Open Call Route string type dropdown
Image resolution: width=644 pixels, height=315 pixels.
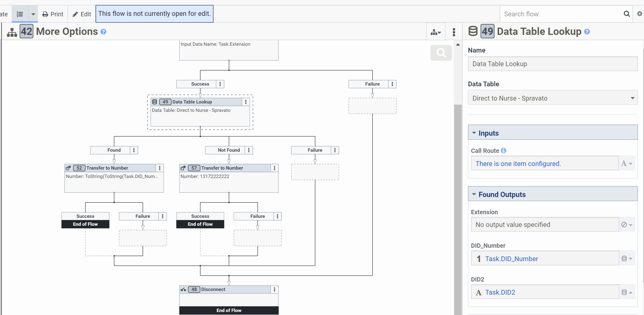point(627,163)
